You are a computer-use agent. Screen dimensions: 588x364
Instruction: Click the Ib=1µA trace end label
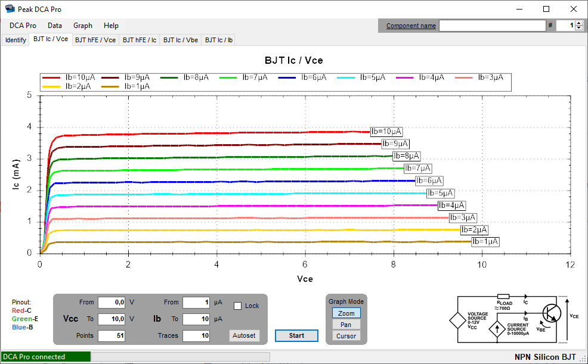(485, 242)
